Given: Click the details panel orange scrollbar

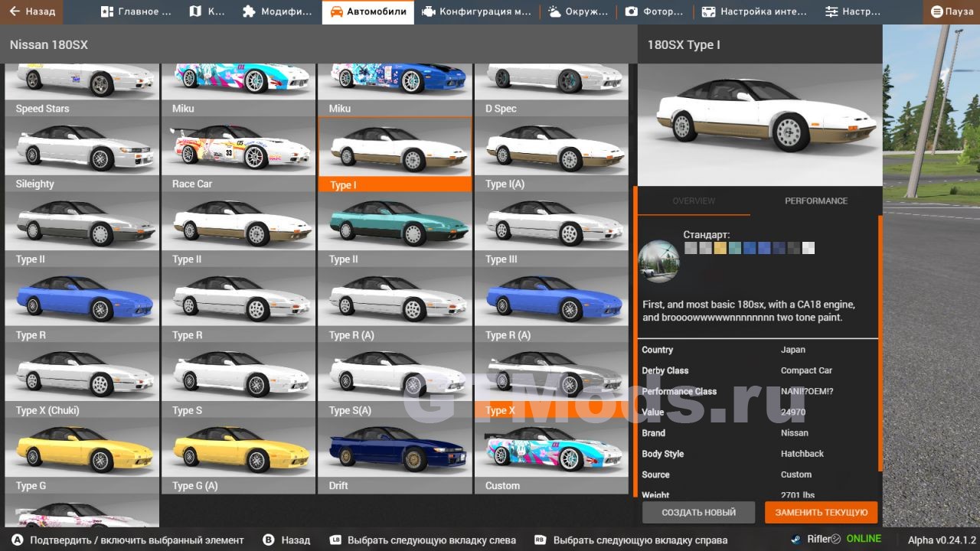Looking at the screenshot, I should click(x=880, y=343).
